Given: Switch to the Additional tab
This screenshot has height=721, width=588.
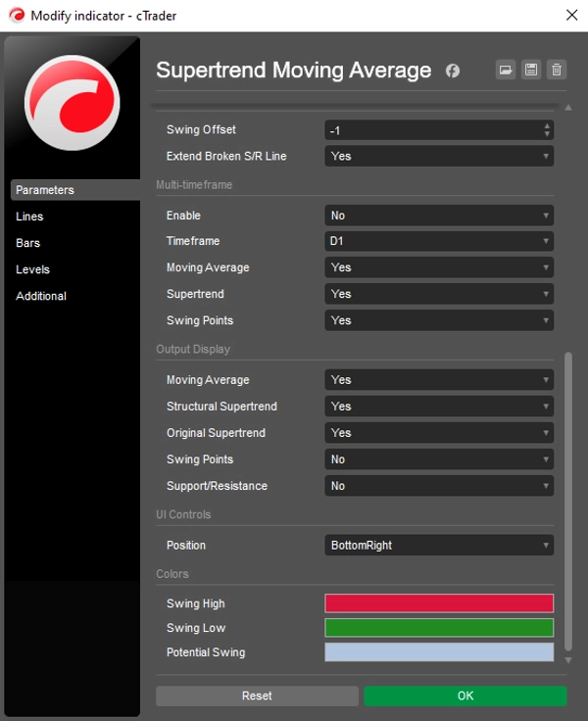Looking at the screenshot, I should [x=41, y=296].
